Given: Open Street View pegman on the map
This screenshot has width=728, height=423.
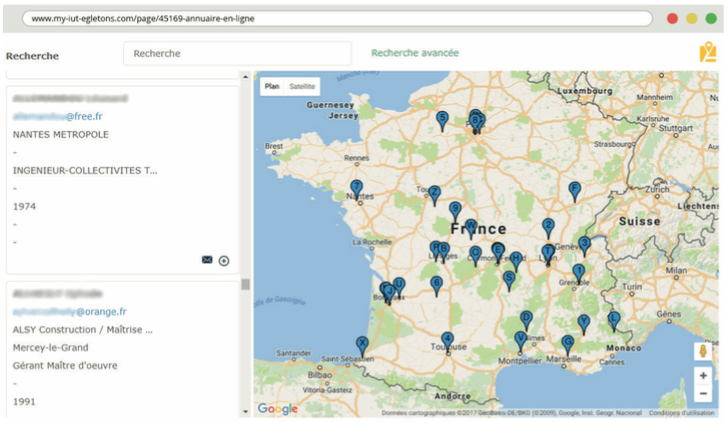Looking at the screenshot, I should pyautogui.click(x=703, y=351).
